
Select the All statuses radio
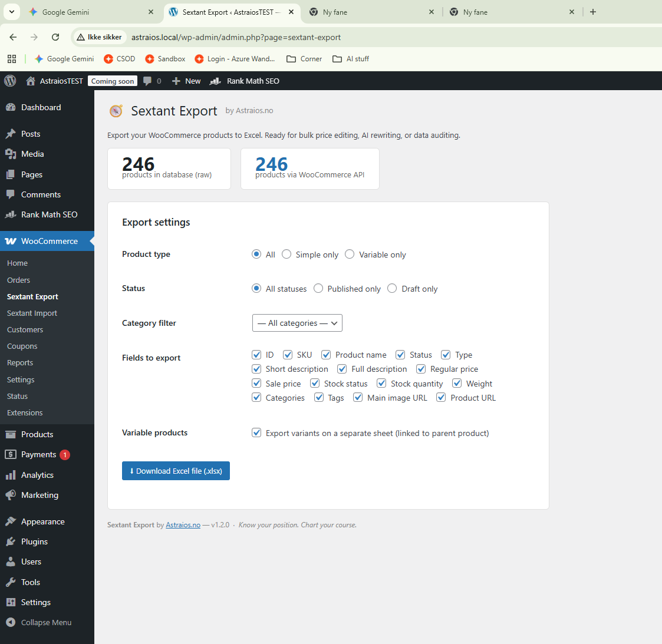[x=256, y=288]
